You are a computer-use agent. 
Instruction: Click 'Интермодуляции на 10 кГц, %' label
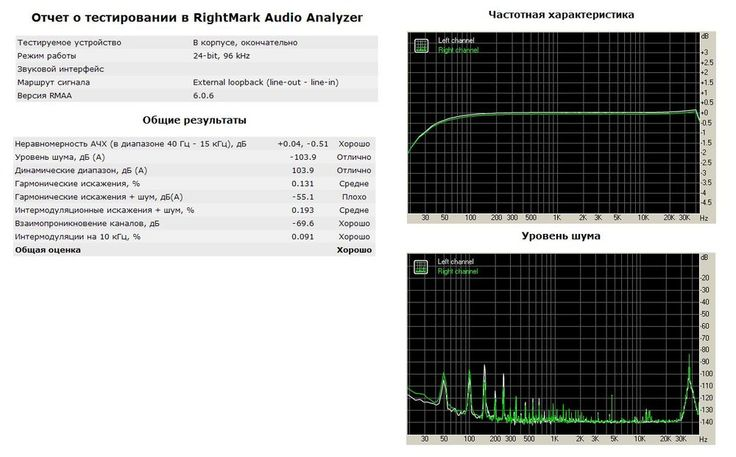(77, 236)
